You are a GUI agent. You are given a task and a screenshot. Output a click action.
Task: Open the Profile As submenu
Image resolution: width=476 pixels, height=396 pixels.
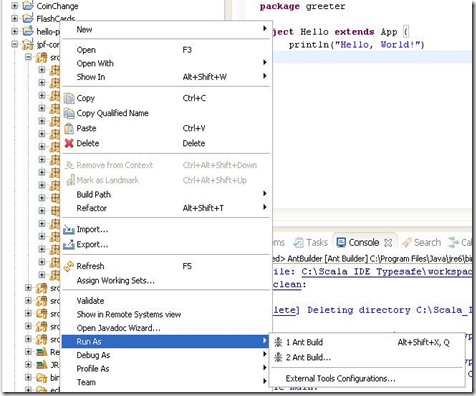coord(166,369)
